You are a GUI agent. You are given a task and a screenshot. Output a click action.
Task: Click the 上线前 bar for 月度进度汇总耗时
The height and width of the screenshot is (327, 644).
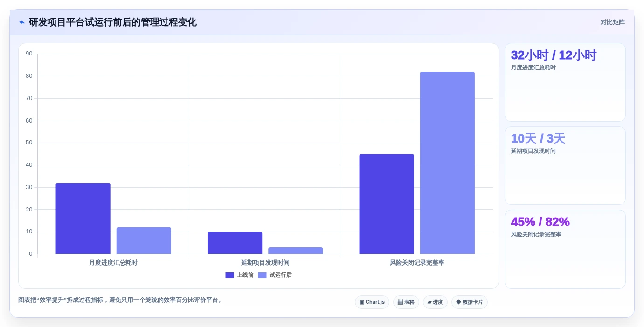click(83, 218)
